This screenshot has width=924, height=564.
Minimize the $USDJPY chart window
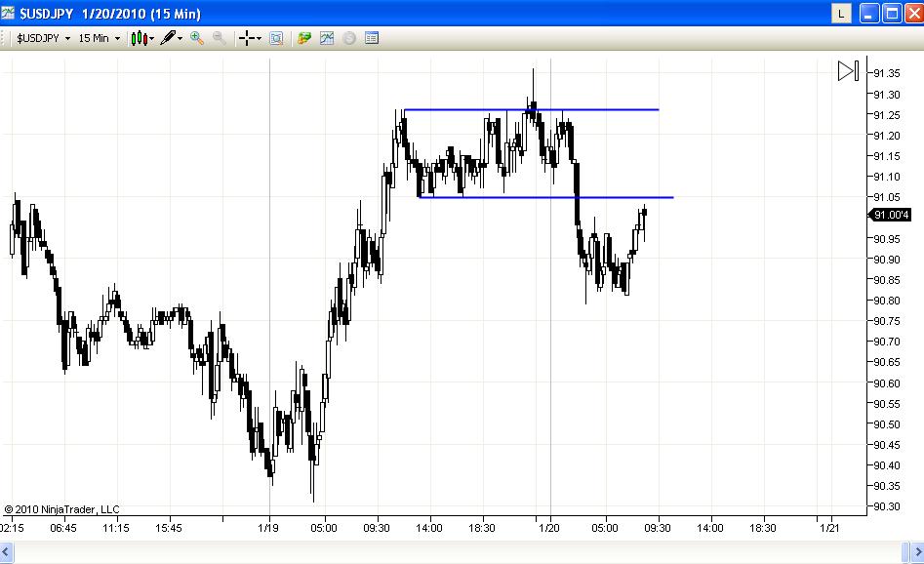(x=869, y=13)
